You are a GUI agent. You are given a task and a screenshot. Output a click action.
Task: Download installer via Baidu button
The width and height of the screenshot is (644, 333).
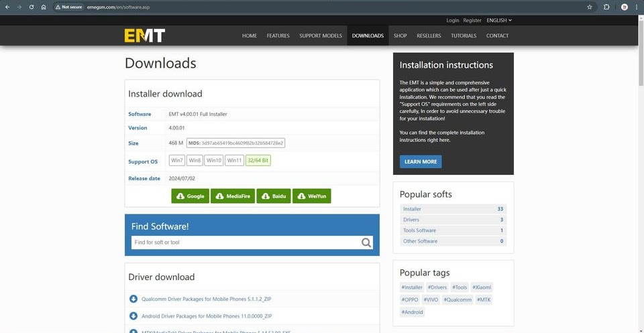click(x=274, y=196)
